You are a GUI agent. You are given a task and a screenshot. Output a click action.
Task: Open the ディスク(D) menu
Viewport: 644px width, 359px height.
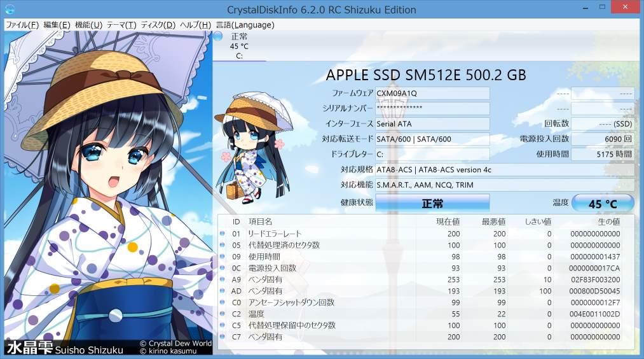pos(158,25)
